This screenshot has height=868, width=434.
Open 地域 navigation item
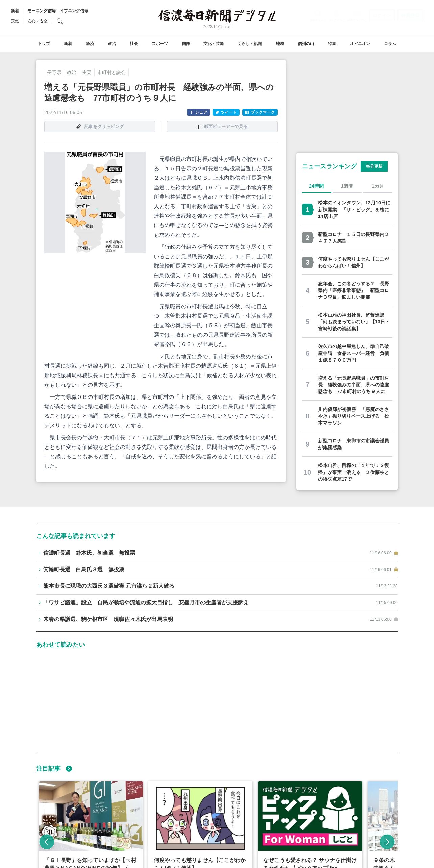coord(280,44)
